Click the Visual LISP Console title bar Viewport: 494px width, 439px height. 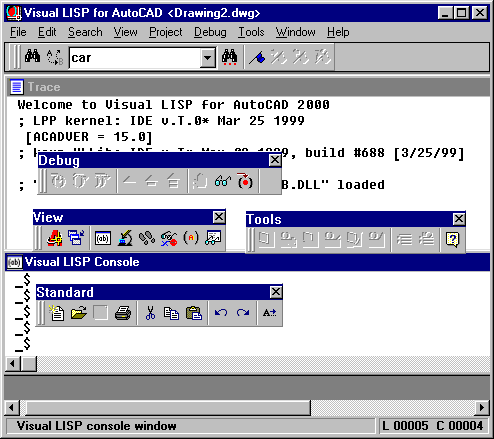click(248, 262)
